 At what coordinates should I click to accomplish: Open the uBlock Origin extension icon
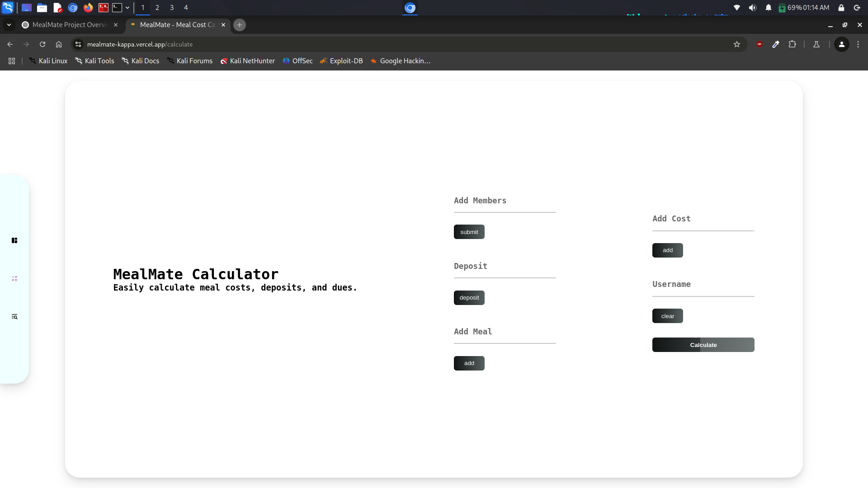(x=760, y=44)
